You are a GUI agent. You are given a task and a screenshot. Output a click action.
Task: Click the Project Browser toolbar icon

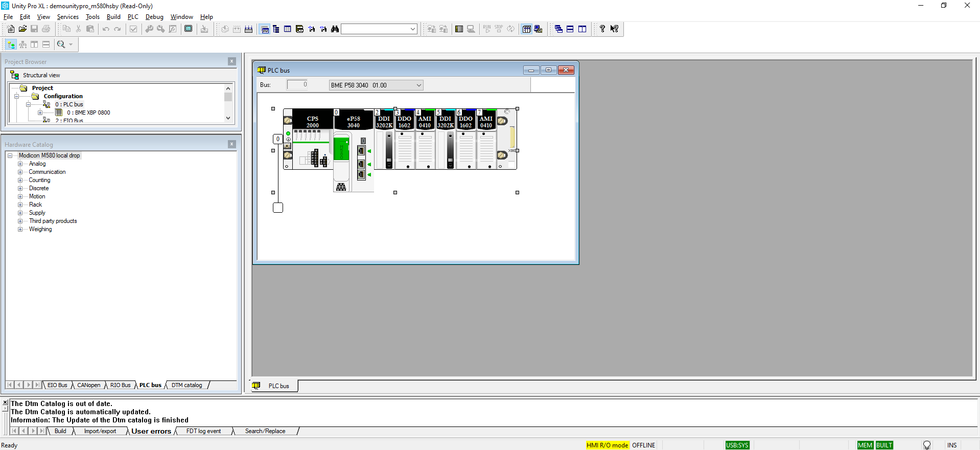pos(265,29)
